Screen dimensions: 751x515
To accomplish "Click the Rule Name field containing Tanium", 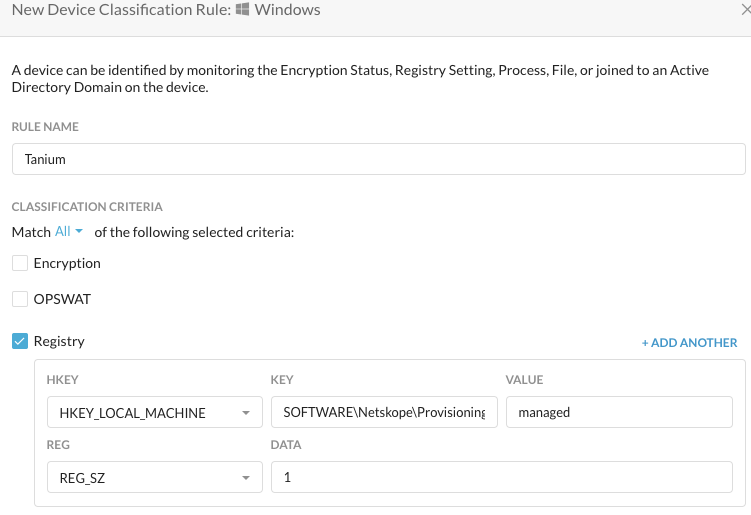I will (x=378, y=159).
